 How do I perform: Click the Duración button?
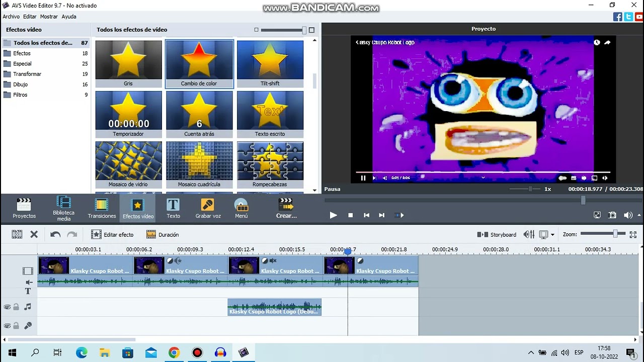(x=163, y=234)
